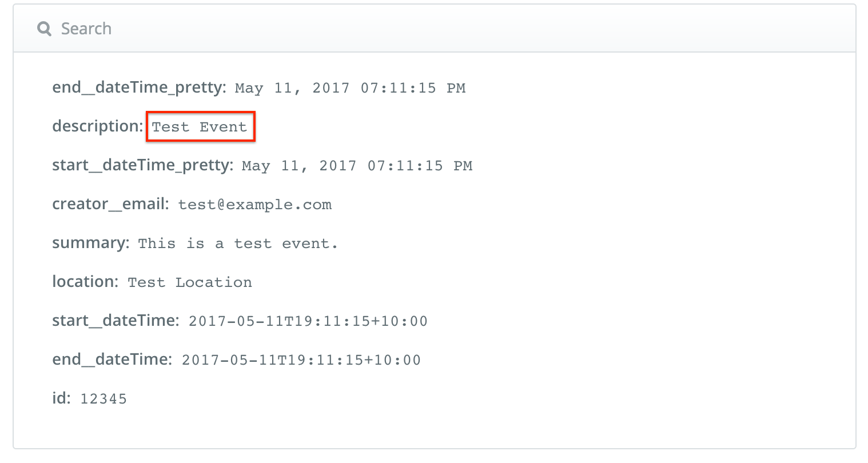Select the start_dateTime ISO timestamp value
Image resolution: width=868 pixels, height=463 pixels.
coord(308,321)
